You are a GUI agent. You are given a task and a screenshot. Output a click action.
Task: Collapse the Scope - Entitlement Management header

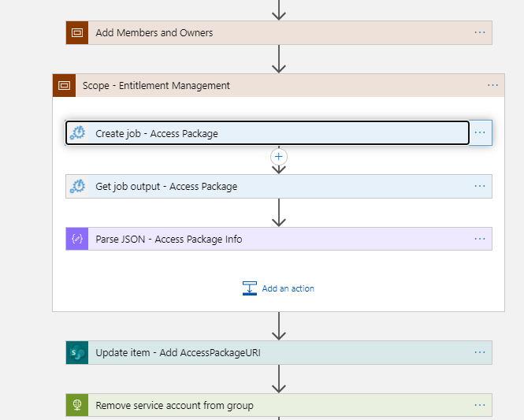tap(279, 86)
